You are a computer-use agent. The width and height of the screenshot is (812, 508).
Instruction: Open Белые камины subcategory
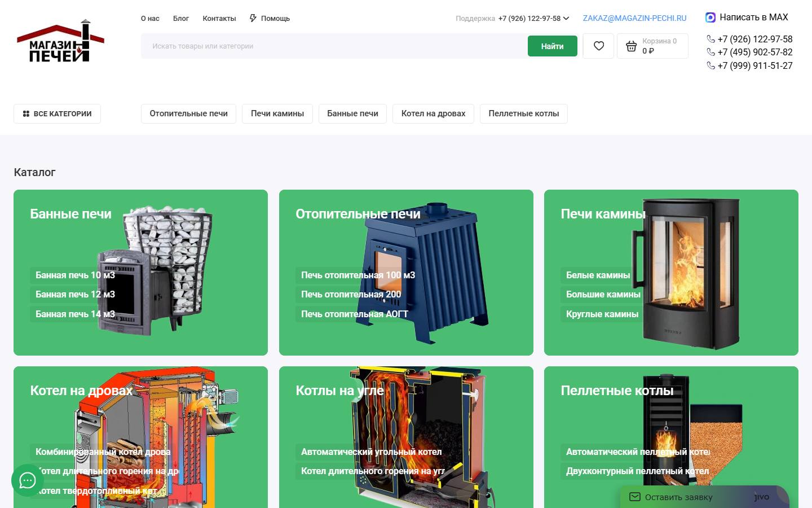coord(598,275)
